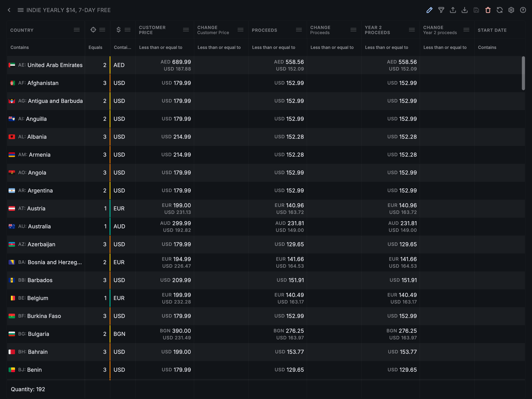Open the help question mark icon
This screenshot has width=532, height=399.
(523, 10)
